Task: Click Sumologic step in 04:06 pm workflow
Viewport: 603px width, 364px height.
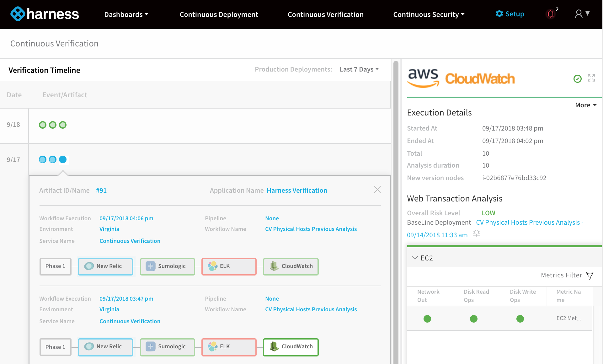Action: coord(167,266)
